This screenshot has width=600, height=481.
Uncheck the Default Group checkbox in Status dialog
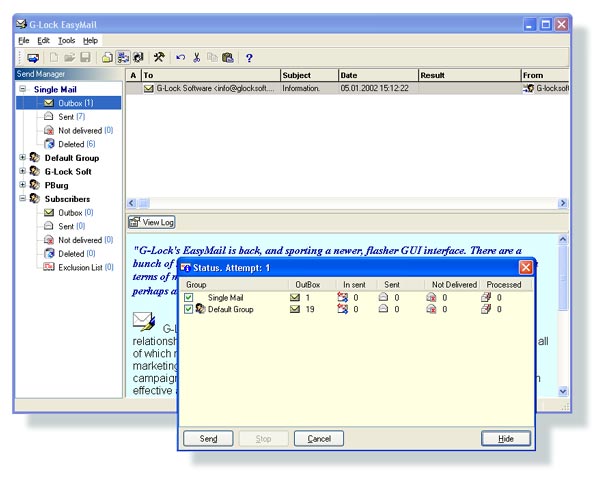(x=188, y=309)
